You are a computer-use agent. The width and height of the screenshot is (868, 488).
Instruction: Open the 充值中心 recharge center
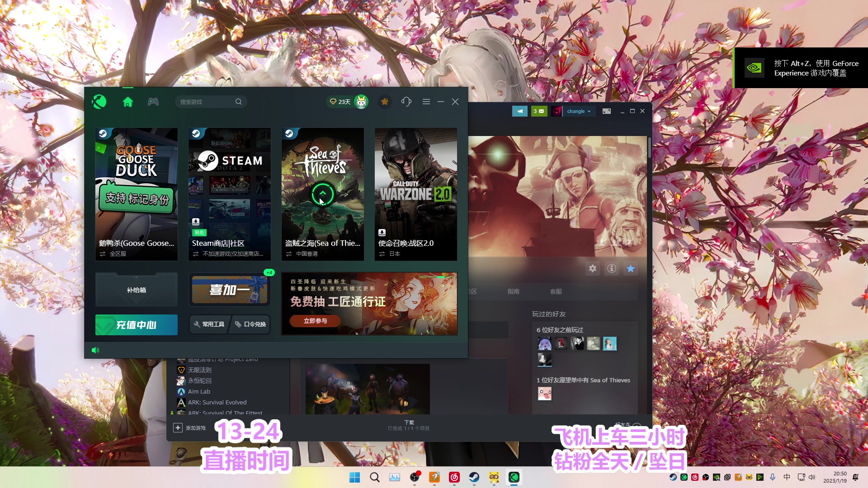[x=137, y=325]
